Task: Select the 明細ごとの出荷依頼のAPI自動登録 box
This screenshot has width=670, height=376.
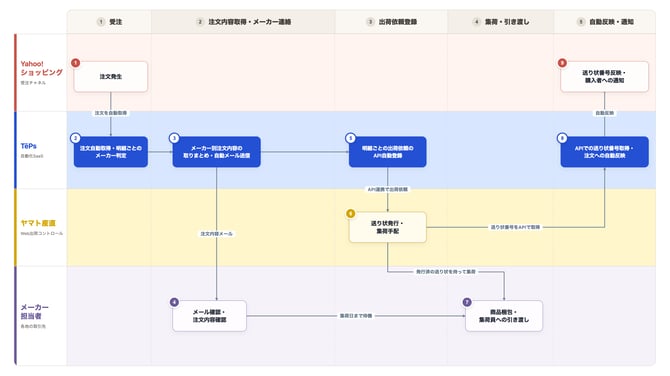Action: pos(388,152)
